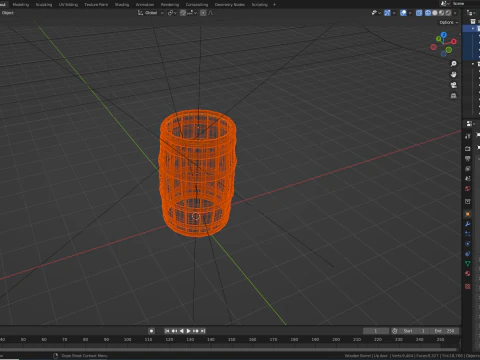The image size is (480, 360).
Task: Open the Tool properties tab icon
Action: click(x=468, y=136)
